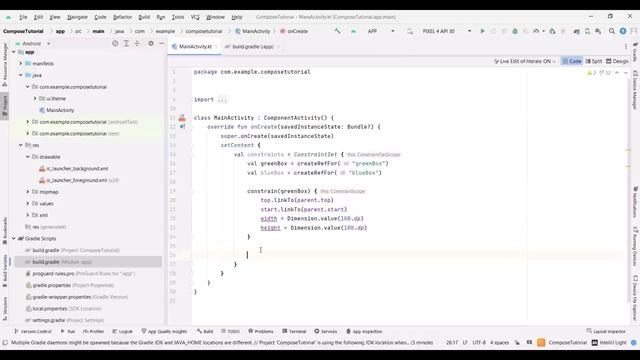The width and height of the screenshot is (640, 360).
Task: Collapse the java folder
Action: pos(21,75)
